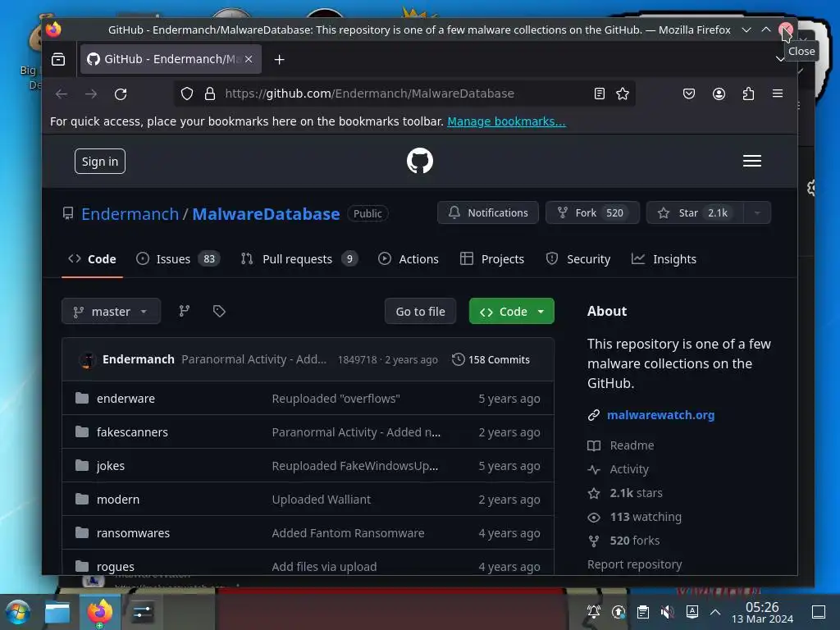Reload the GitHub page
Screen dimensions: 840x630
(x=121, y=94)
